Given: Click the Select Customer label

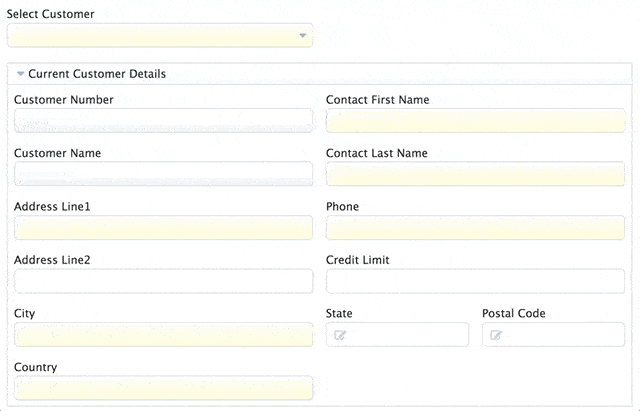Looking at the screenshot, I should point(51,14).
